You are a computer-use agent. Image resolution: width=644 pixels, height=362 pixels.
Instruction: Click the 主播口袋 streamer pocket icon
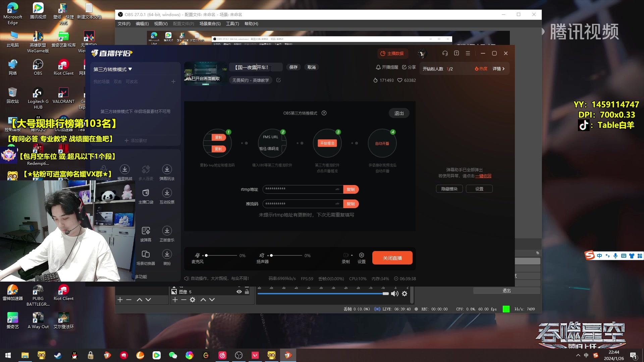[146, 193]
